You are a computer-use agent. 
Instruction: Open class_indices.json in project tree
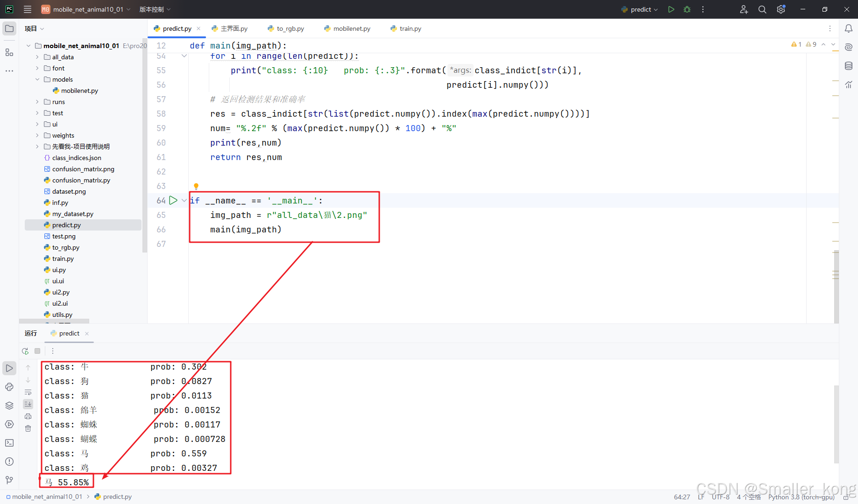point(77,158)
